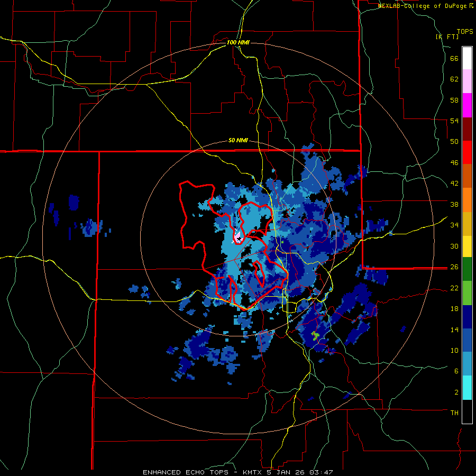
Task: Click the 46 legend value
Action: pyautogui.click(x=454, y=163)
